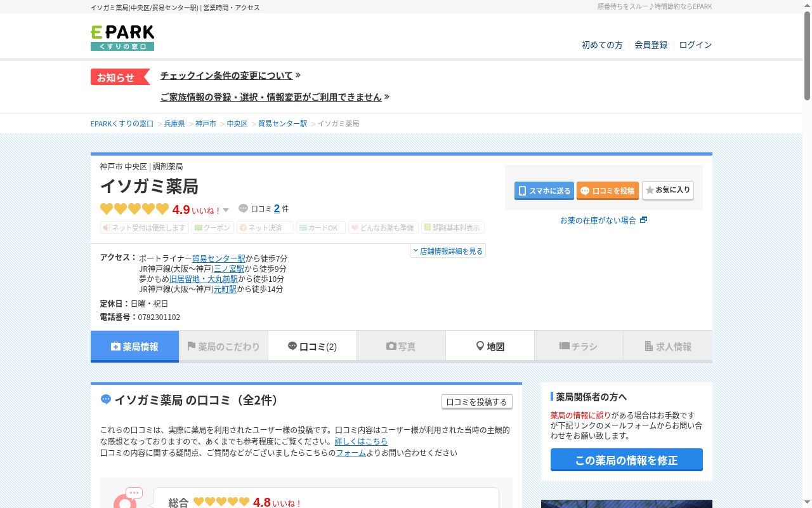Click the お知らせ notice badge

(x=120, y=77)
